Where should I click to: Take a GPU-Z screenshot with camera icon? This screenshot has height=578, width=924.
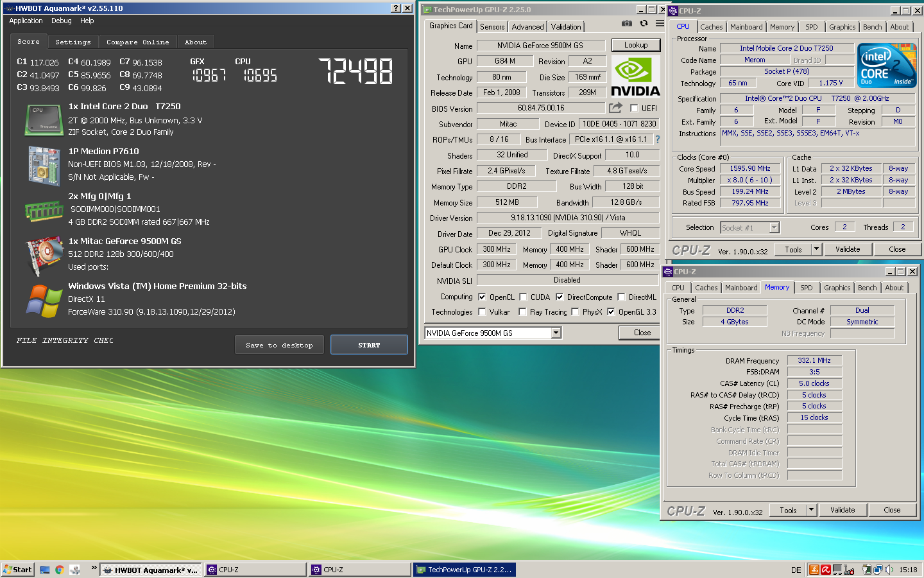627,23
